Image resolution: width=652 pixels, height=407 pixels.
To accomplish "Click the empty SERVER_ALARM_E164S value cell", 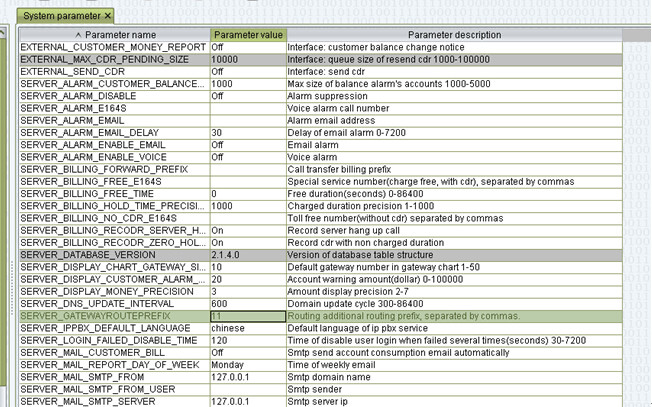I will point(246,108).
